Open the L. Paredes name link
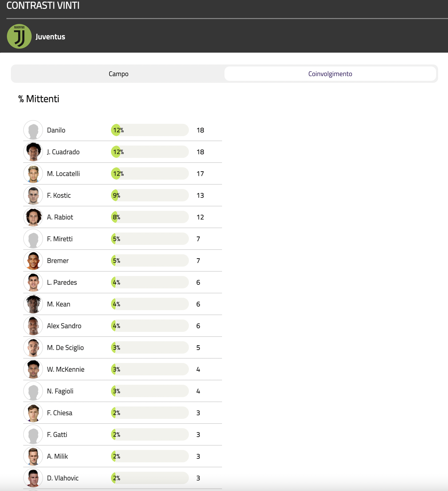Screen dimensions: 448x491 (62, 282)
